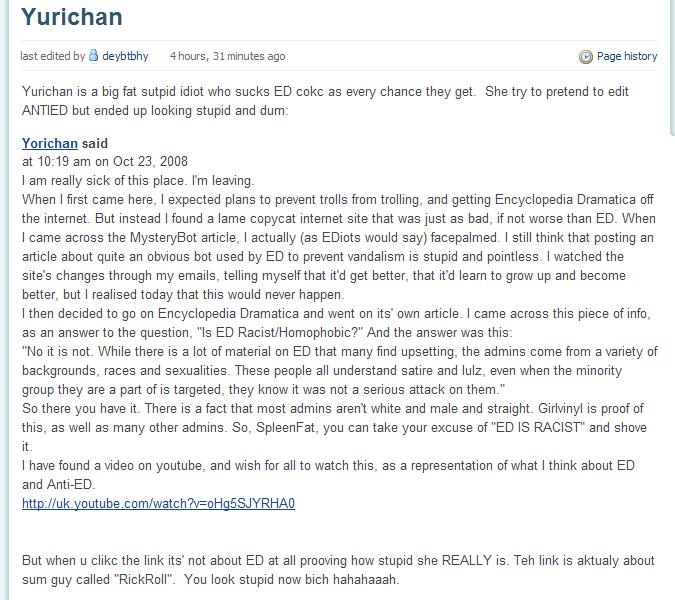Click the final paragraph starting "But when u clikc"

coord(338,570)
